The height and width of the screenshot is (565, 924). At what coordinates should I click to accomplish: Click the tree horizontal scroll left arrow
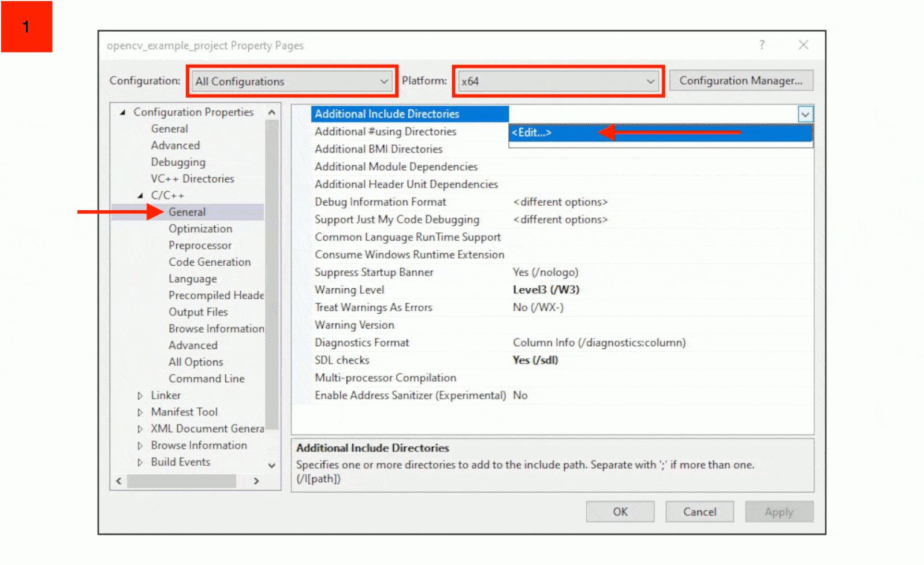point(119,481)
